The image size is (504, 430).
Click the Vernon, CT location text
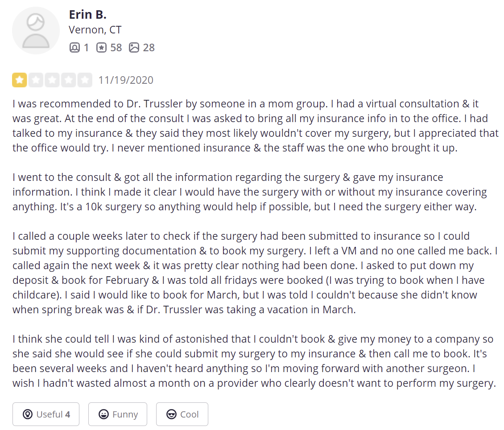tap(95, 30)
